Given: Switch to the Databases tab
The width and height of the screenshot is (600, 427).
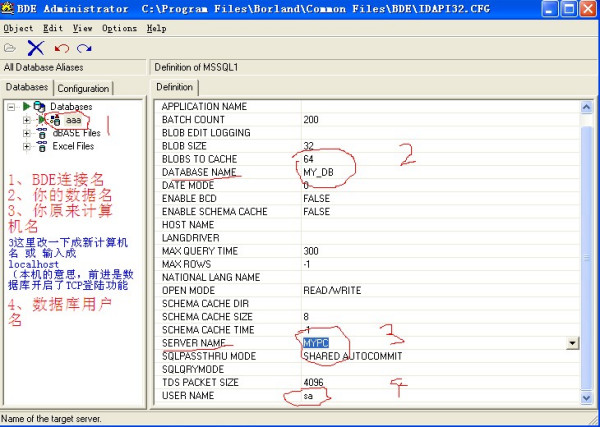Looking at the screenshot, I should pyautogui.click(x=27, y=87).
